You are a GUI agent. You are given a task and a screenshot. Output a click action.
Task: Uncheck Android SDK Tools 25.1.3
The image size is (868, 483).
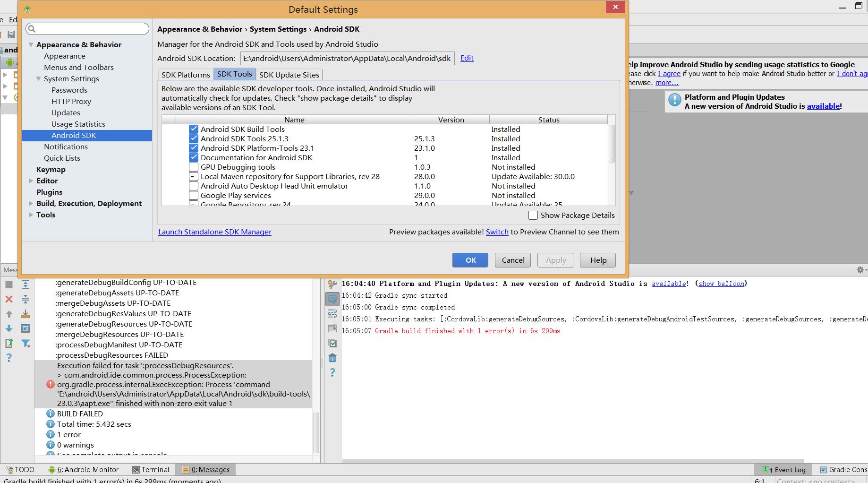pyautogui.click(x=194, y=138)
